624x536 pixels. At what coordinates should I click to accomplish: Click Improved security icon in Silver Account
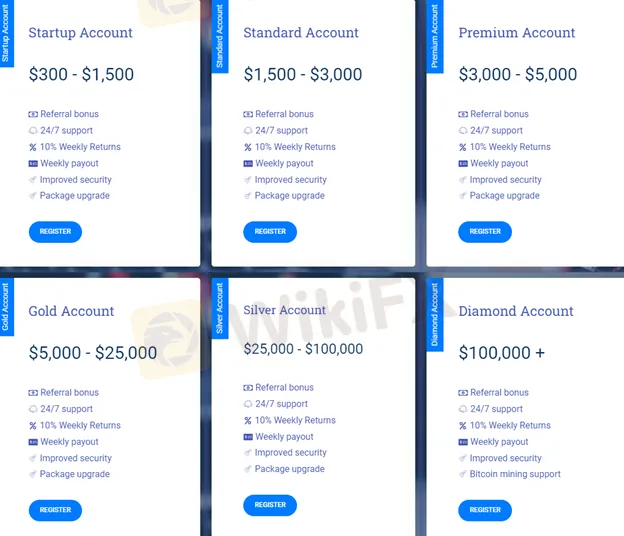pyautogui.click(x=248, y=453)
